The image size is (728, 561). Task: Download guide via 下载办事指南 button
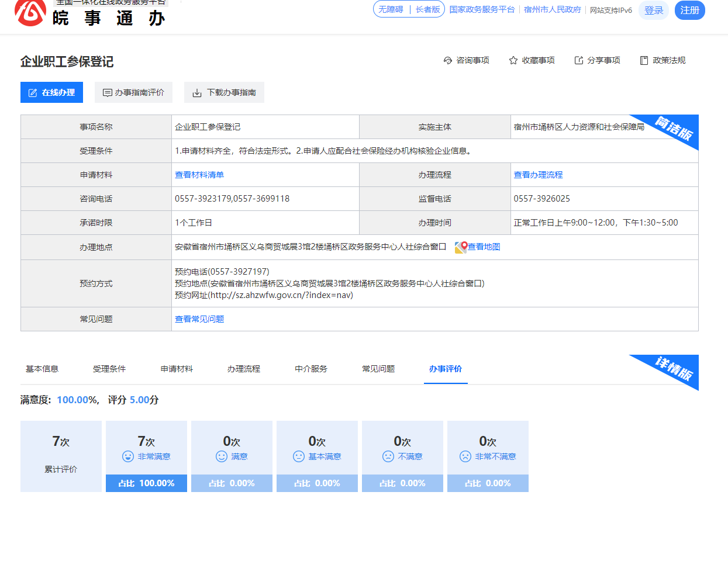point(224,92)
